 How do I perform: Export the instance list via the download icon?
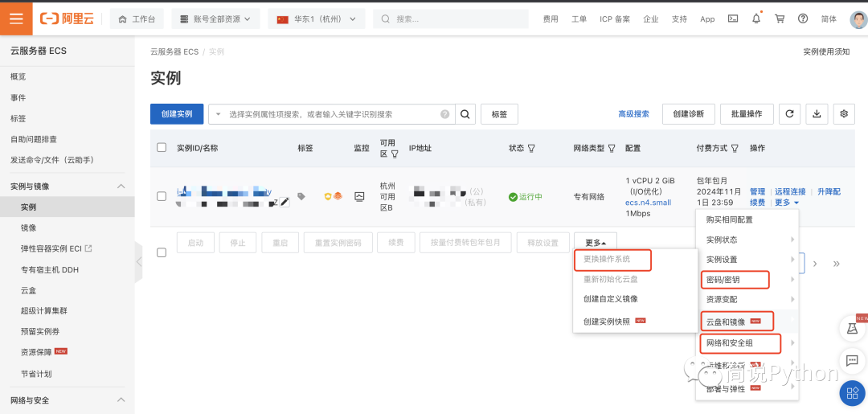(817, 114)
